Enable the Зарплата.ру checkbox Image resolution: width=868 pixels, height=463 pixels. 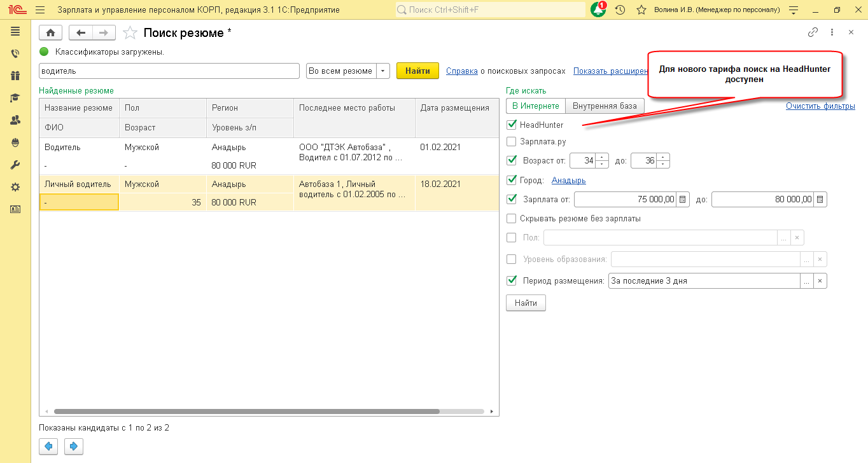(512, 142)
